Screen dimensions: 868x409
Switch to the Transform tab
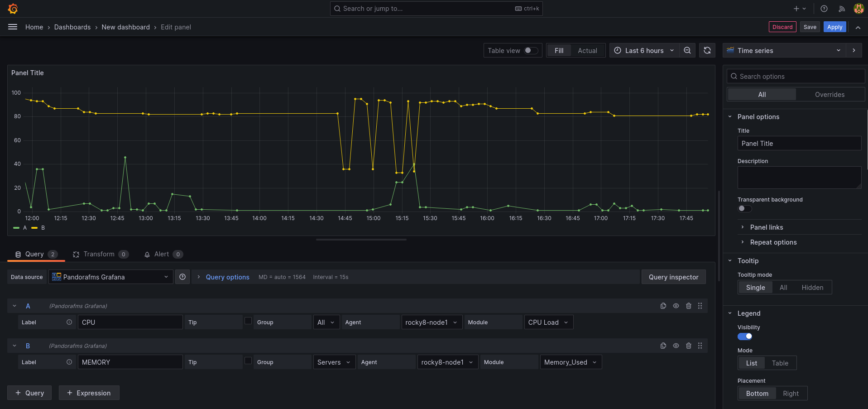[x=100, y=254]
